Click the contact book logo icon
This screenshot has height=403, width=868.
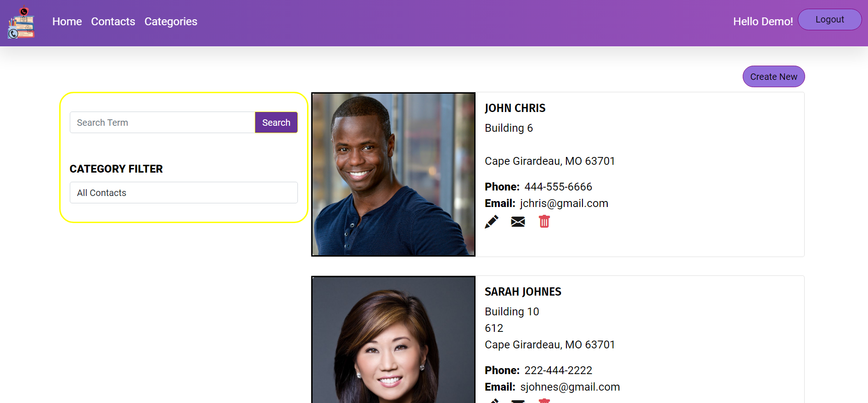coord(21,22)
